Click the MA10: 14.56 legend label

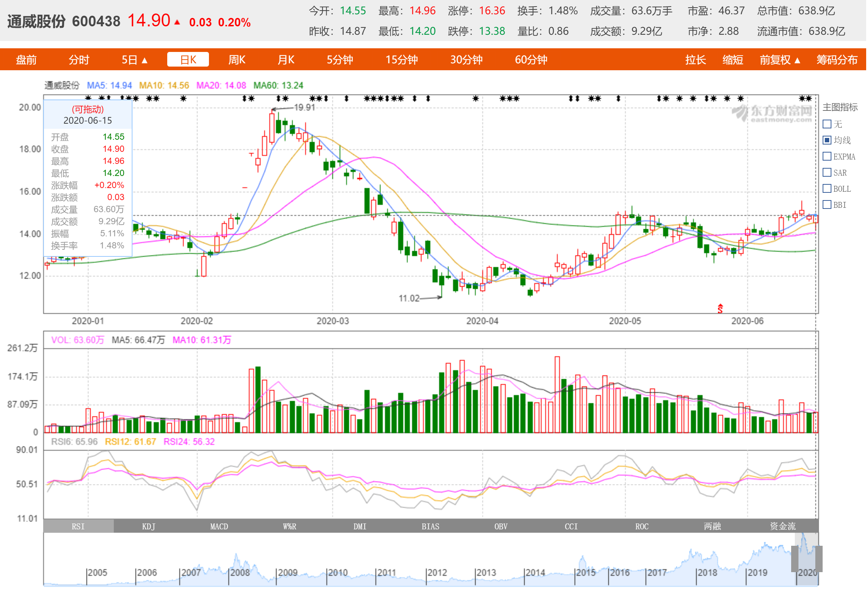click(x=164, y=85)
